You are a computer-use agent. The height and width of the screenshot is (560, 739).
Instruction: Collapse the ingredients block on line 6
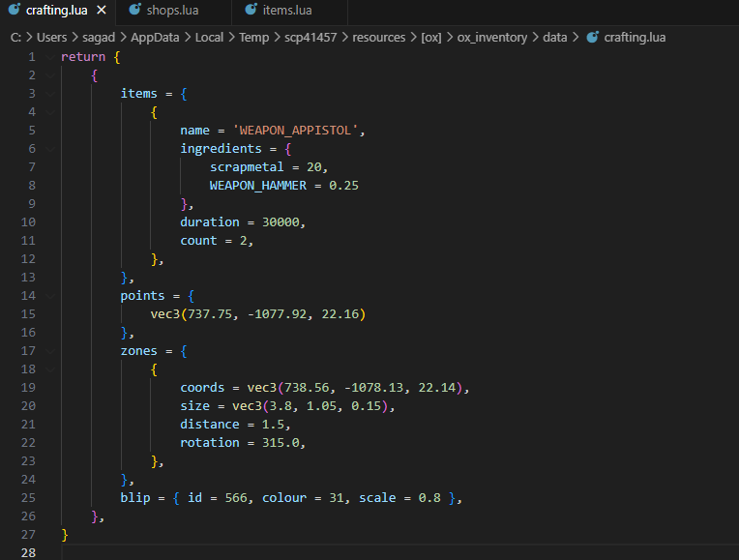coord(49,149)
